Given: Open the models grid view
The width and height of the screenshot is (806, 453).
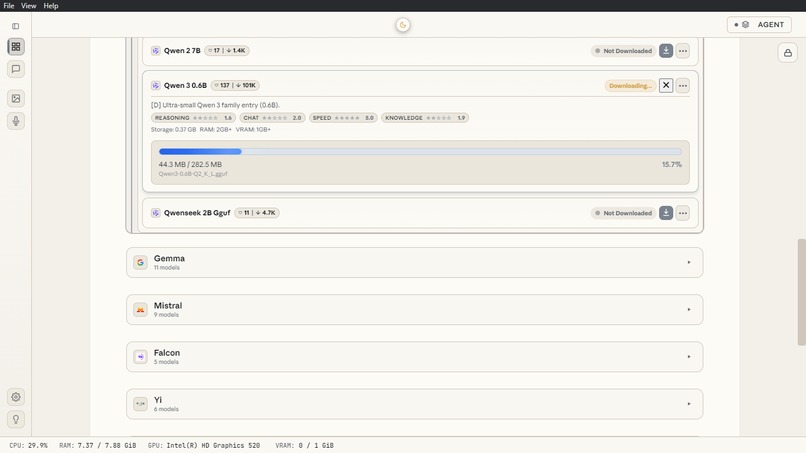Looking at the screenshot, I should tap(16, 47).
